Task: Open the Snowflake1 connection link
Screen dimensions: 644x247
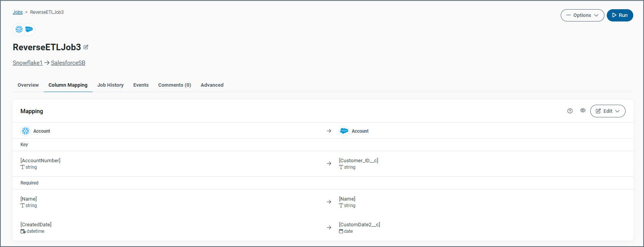Action: pos(28,63)
